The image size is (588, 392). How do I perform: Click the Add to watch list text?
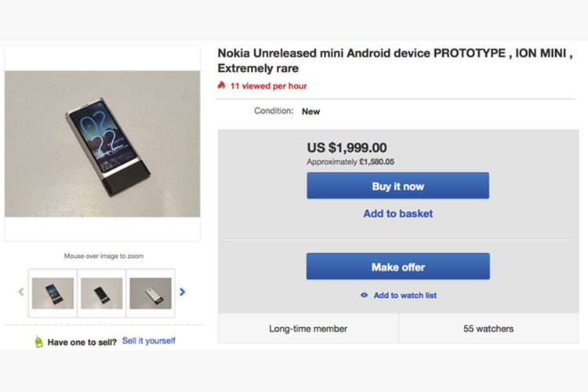pos(405,296)
